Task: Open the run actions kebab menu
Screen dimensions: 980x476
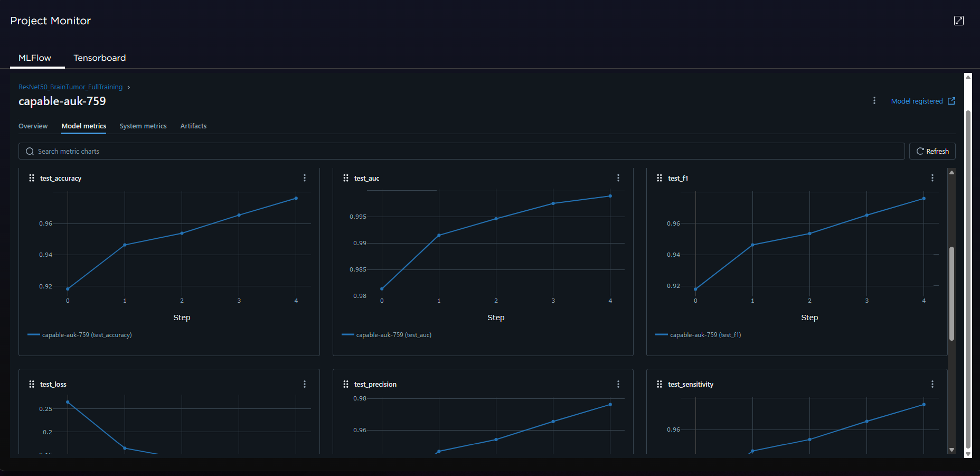Action: pos(874,100)
